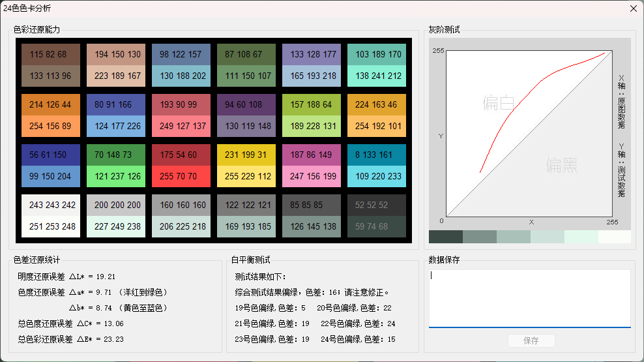This screenshot has width=644, height=362.
Task: Select green swatch labeled 157 188 64
Action: coord(312,104)
